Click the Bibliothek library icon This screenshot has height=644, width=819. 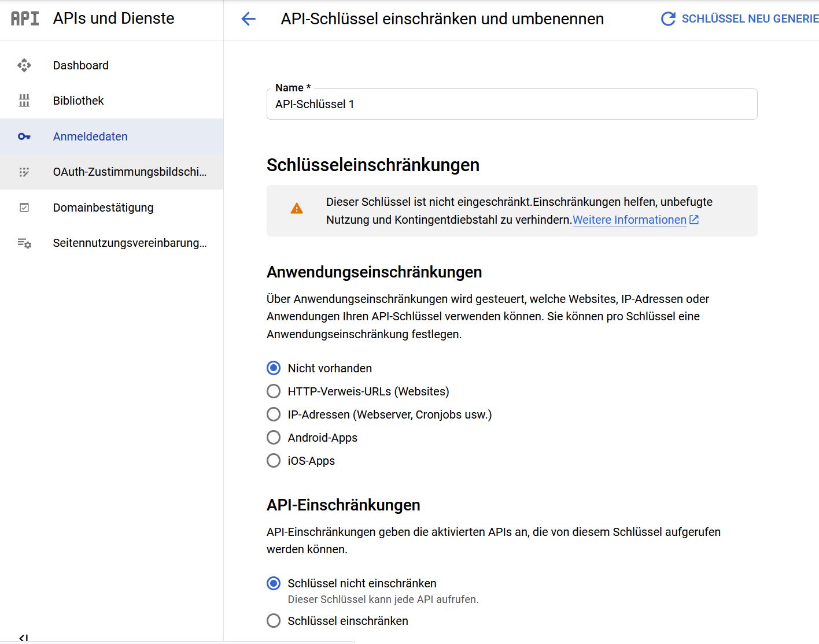click(24, 101)
